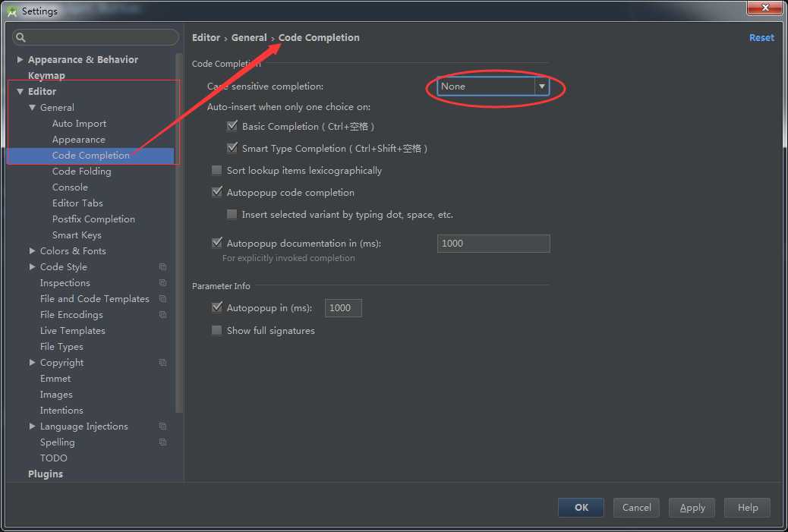This screenshot has width=788, height=532.
Task: Open Intentions settings page
Action: (x=61, y=411)
